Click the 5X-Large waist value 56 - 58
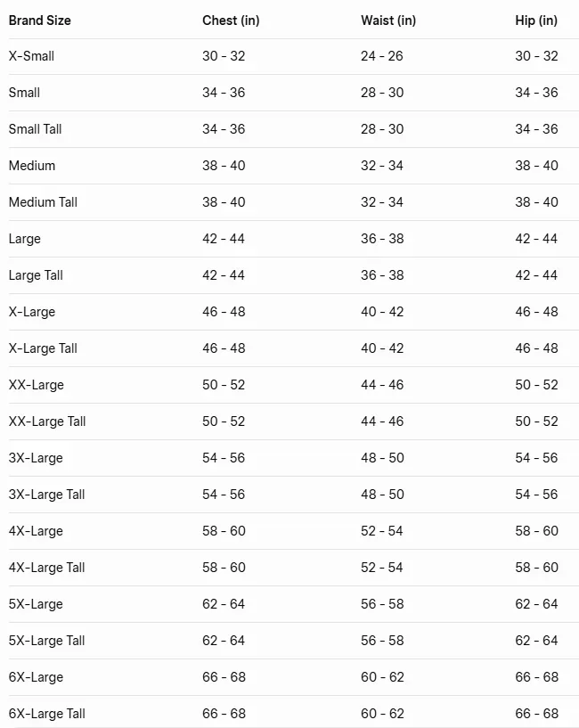579x728 pixels. (382, 604)
